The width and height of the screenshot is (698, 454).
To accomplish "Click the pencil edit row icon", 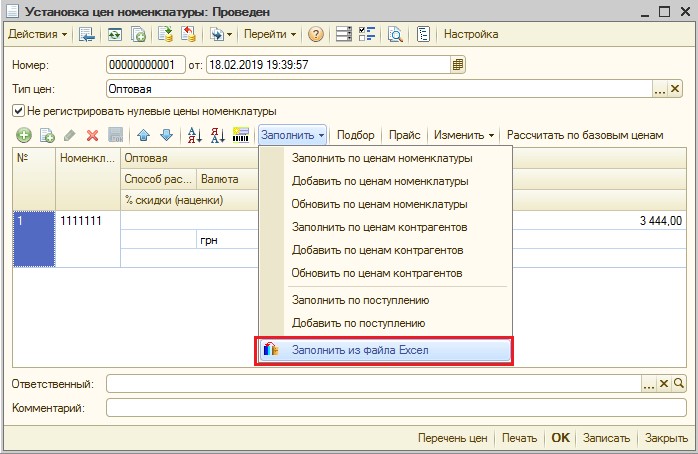I will 69,135.
